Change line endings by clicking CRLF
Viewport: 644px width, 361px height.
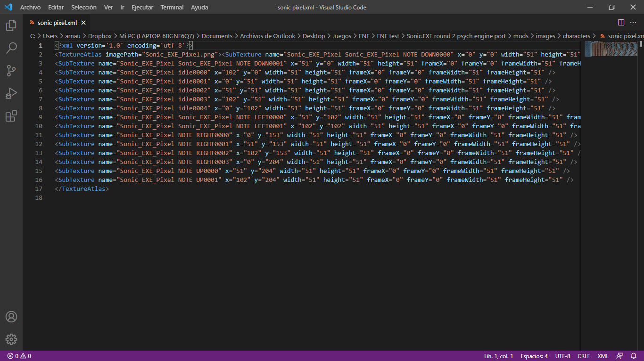[x=584, y=356]
